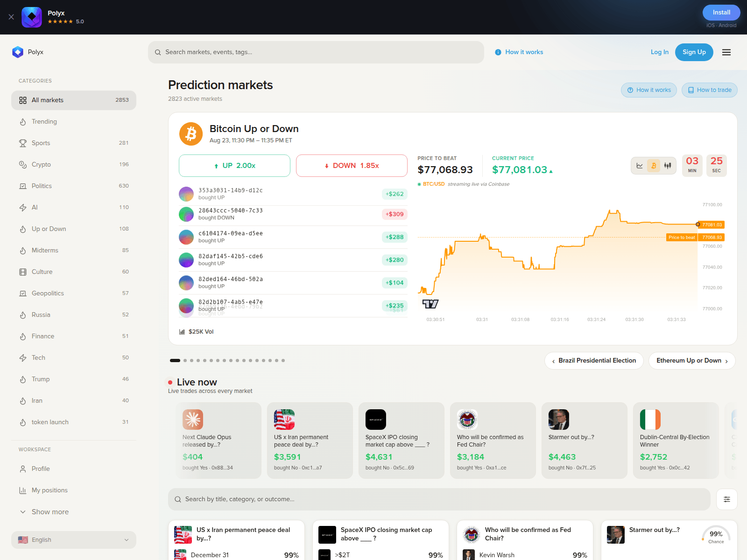The image size is (747, 560).
Task: Click the Finance flame icon
Action: (23, 336)
